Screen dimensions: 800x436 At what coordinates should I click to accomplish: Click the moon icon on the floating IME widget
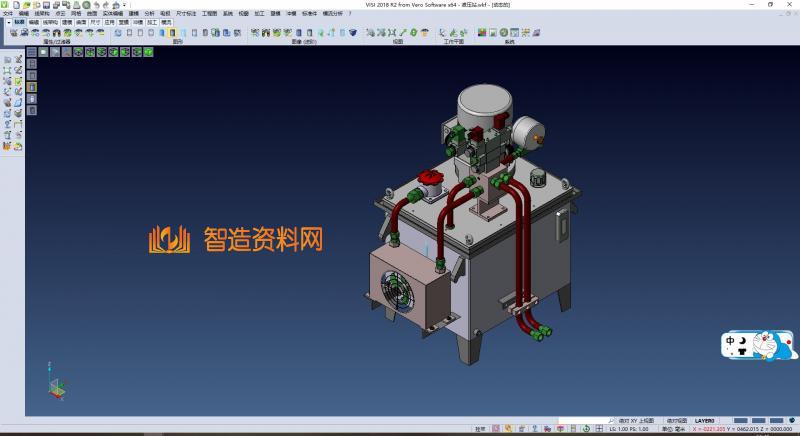coord(743,341)
